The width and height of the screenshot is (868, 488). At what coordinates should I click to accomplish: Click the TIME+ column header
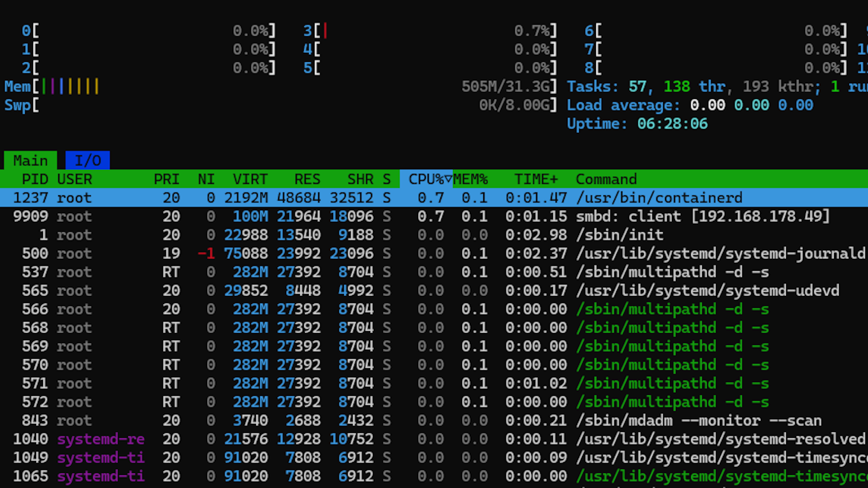coord(536,179)
